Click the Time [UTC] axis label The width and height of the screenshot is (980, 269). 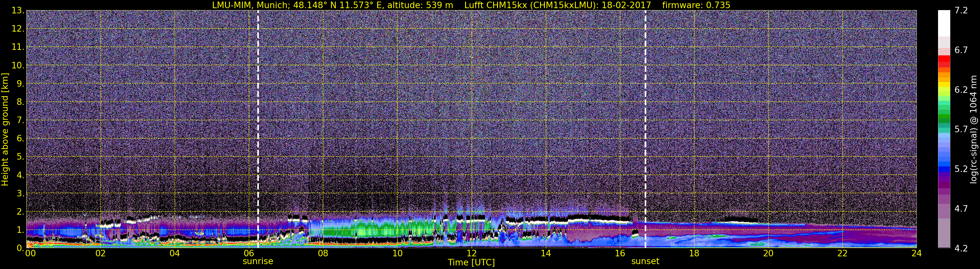pyautogui.click(x=471, y=262)
